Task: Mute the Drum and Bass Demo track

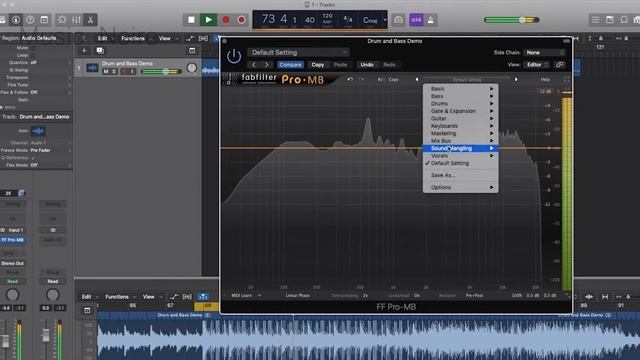Action: pos(106,71)
